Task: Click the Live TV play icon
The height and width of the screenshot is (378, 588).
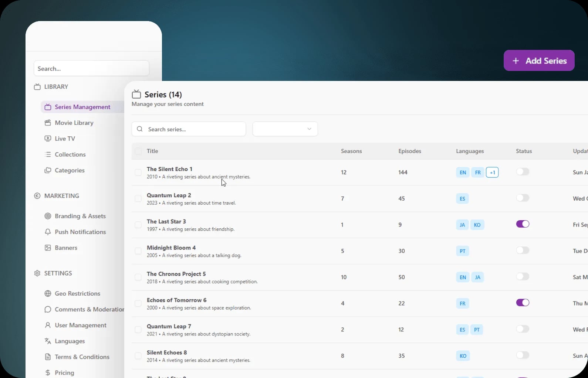Action: point(48,139)
